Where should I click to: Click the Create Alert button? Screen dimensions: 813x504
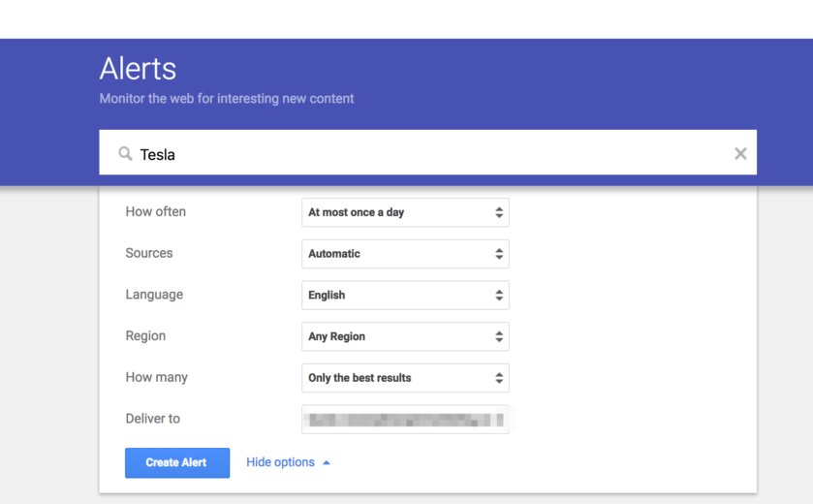pos(177,463)
